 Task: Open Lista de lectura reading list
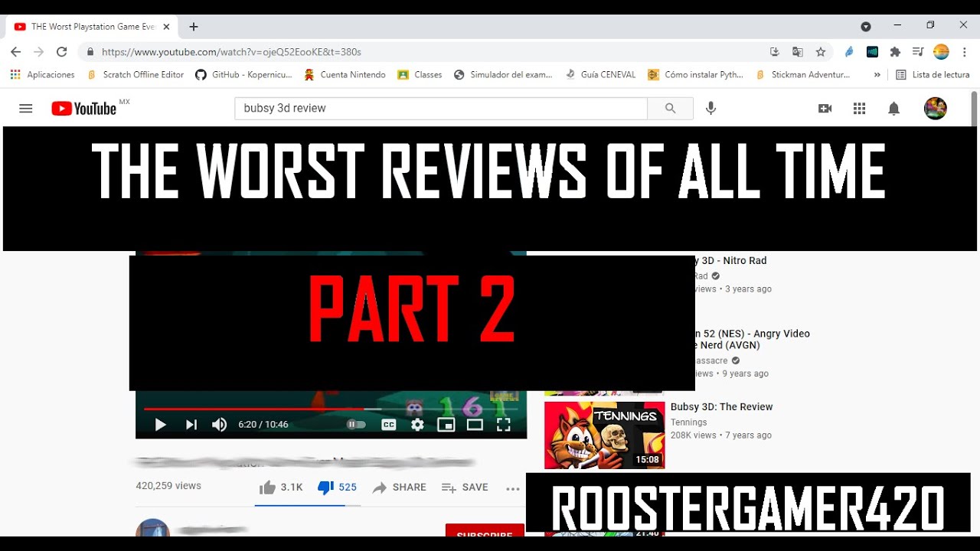pyautogui.click(x=933, y=75)
